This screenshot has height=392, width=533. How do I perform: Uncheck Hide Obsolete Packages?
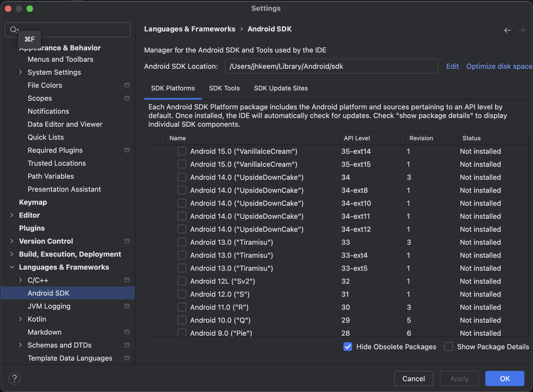pyautogui.click(x=348, y=347)
